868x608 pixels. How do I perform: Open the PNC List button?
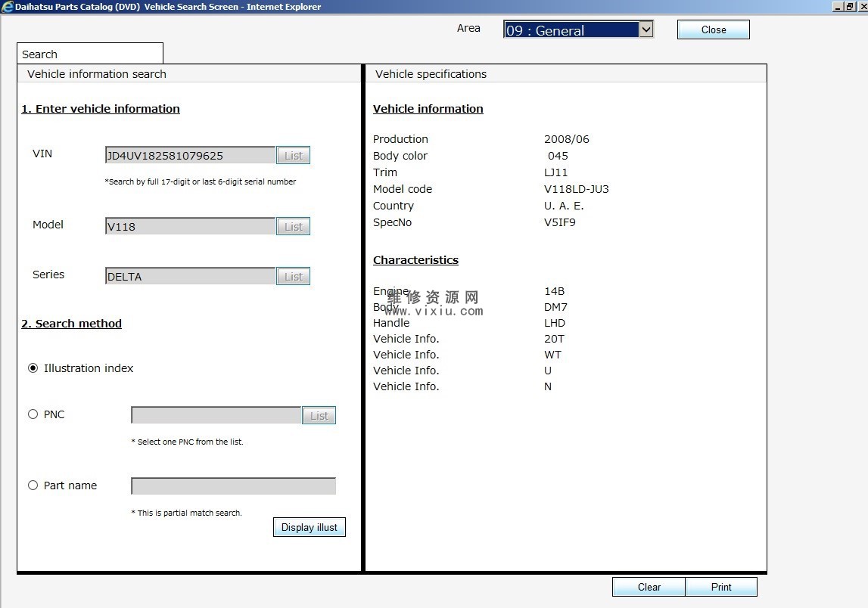click(x=319, y=415)
